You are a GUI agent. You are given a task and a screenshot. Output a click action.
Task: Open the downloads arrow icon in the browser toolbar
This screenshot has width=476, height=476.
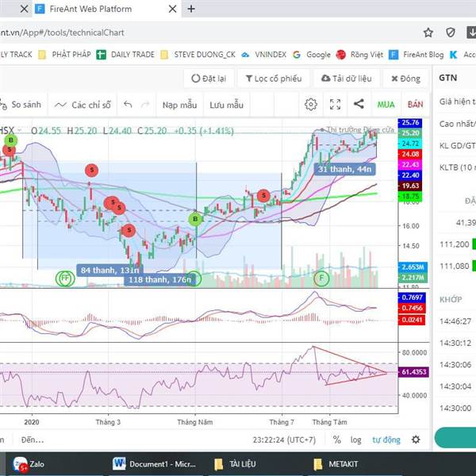point(471,33)
